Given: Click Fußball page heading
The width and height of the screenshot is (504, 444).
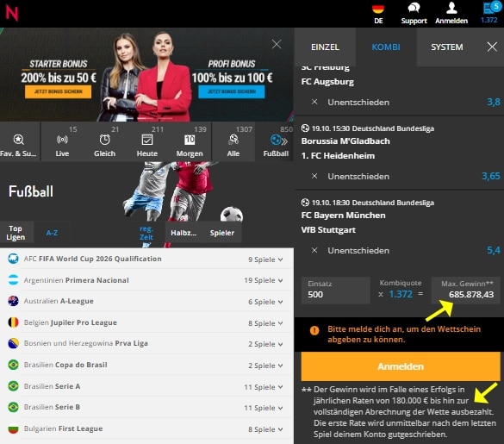Looking at the screenshot, I should [x=31, y=191].
